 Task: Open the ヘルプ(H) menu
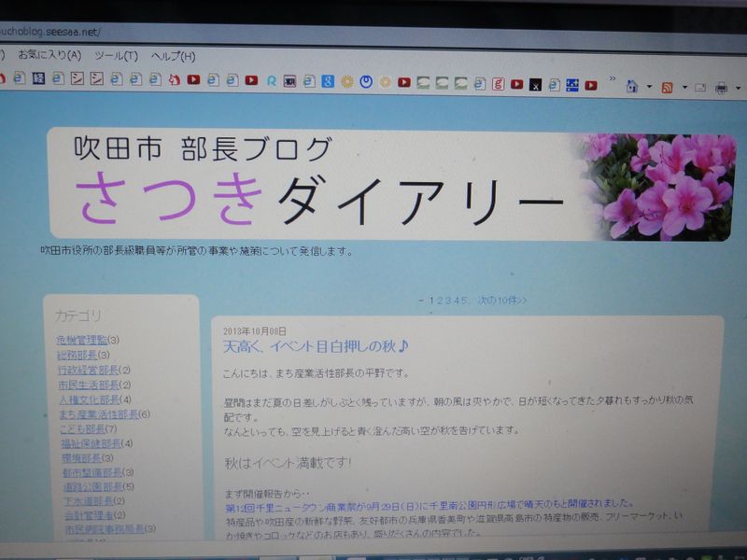click(173, 57)
